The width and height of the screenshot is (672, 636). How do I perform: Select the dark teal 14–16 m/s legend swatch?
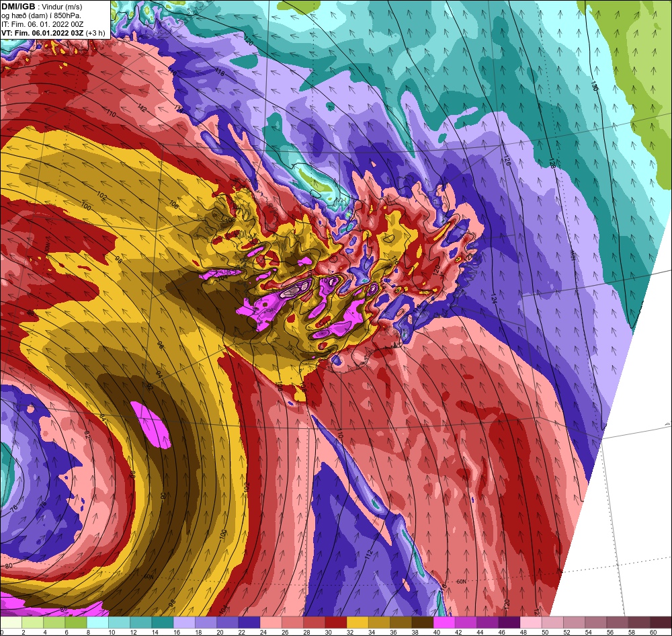tap(163, 623)
